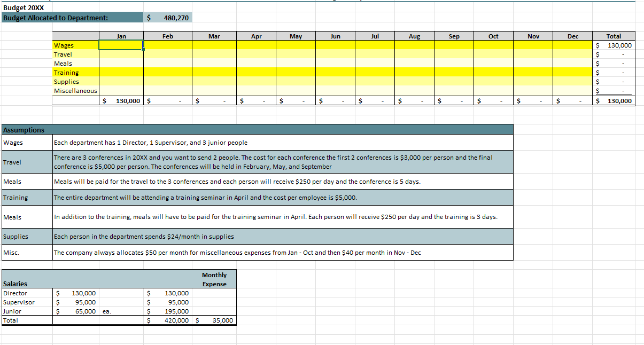644x345 pixels.
Task: Select the Director salary row label
Action: pos(27,293)
